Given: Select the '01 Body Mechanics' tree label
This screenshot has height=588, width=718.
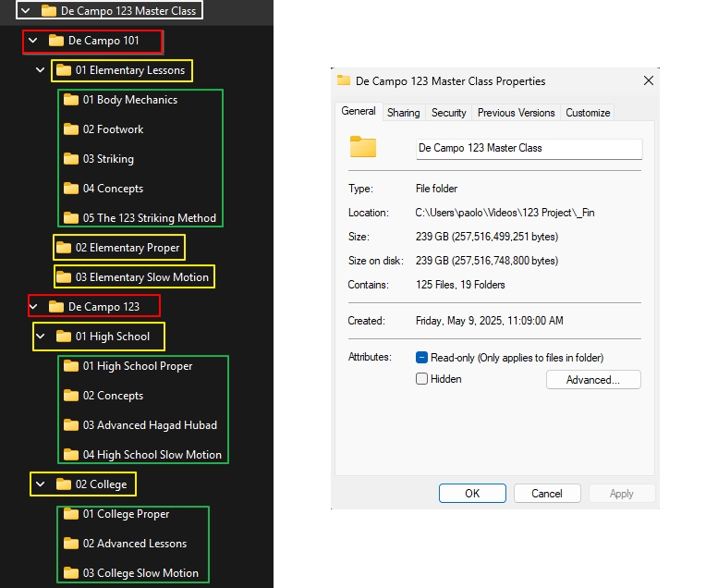Looking at the screenshot, I should [130, 100].
